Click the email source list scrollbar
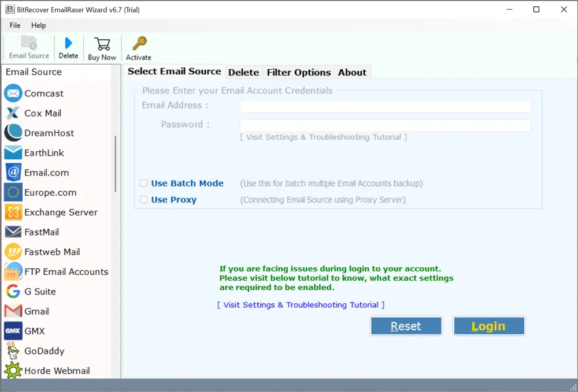The height and width of the screenshot is (392, 578). 116,165
